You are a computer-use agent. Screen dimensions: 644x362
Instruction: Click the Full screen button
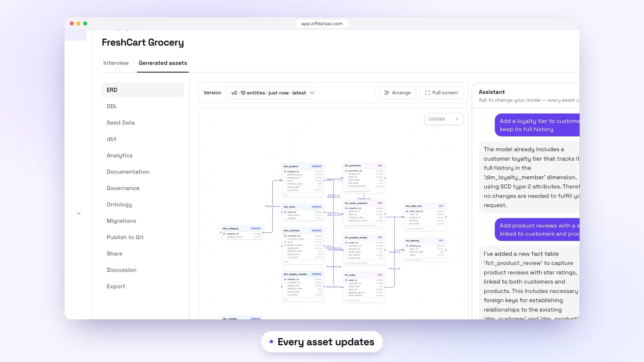tap(441, 93)
